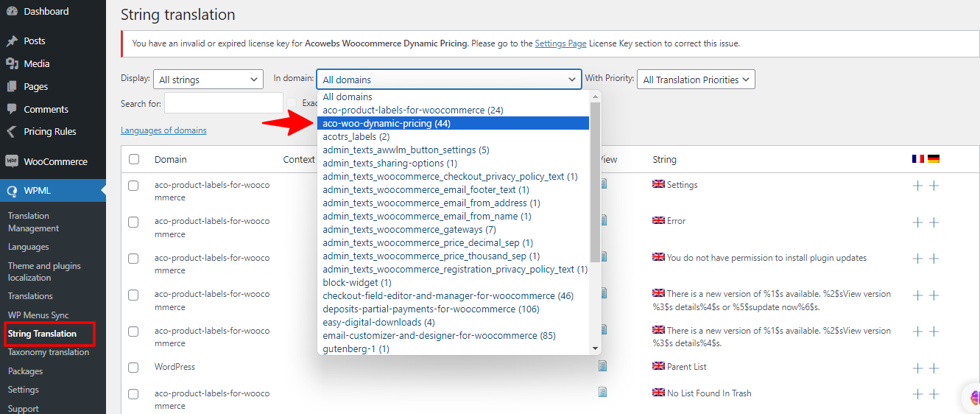Click the Pages icon in sidebar
980x414 pixels.
pos(12,87)
